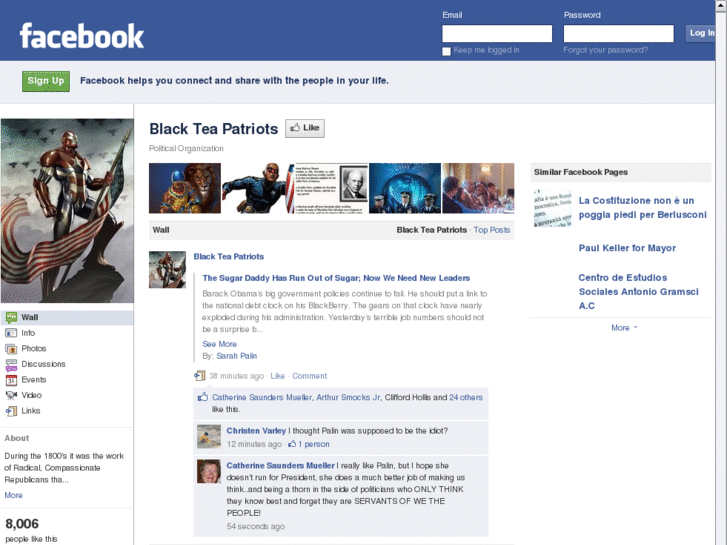Click the 8,006 people like this count

pos(31,530)
